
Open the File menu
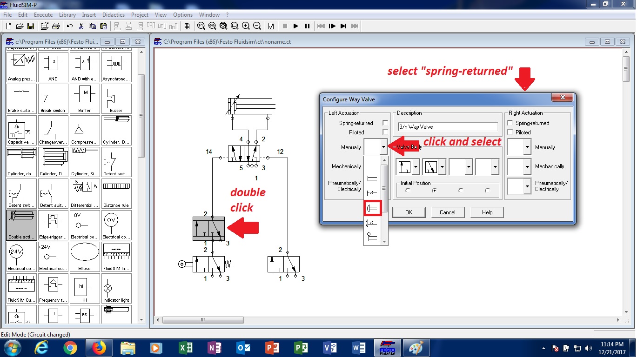[7, 15]
